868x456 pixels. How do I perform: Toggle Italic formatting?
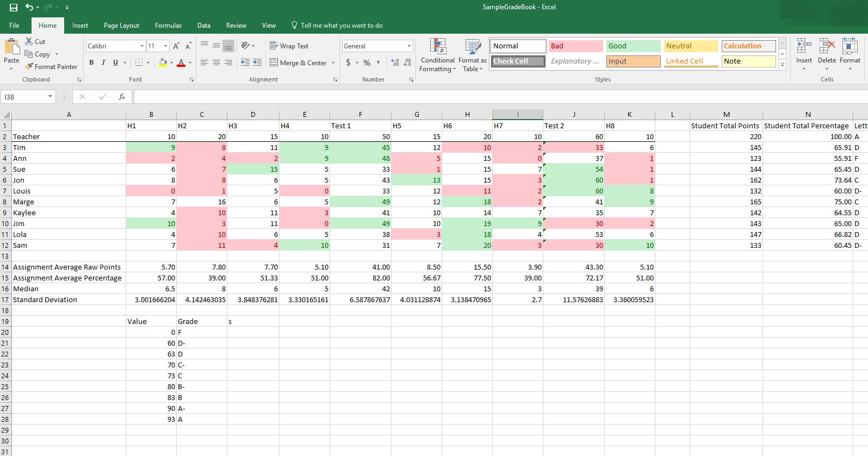click(x=103, y=63)
